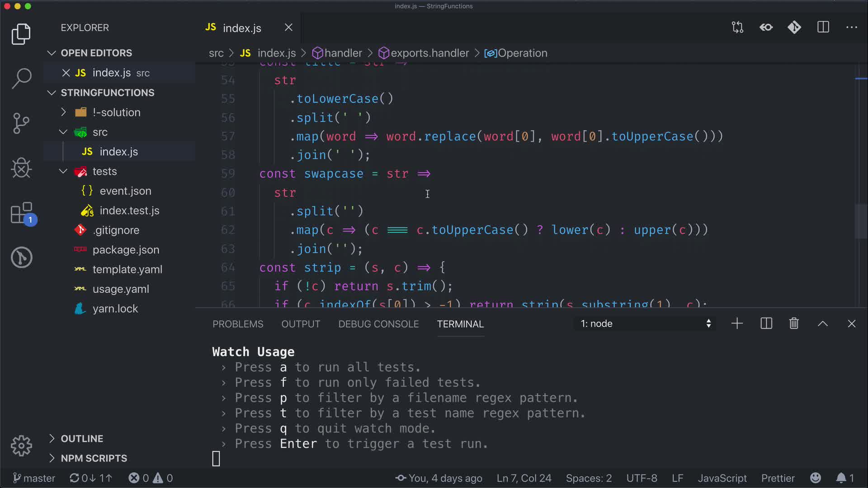Viewport: 868px width, 488px height.
Task: Click the editor vertical scrollbar thumb
Action: 860,221
